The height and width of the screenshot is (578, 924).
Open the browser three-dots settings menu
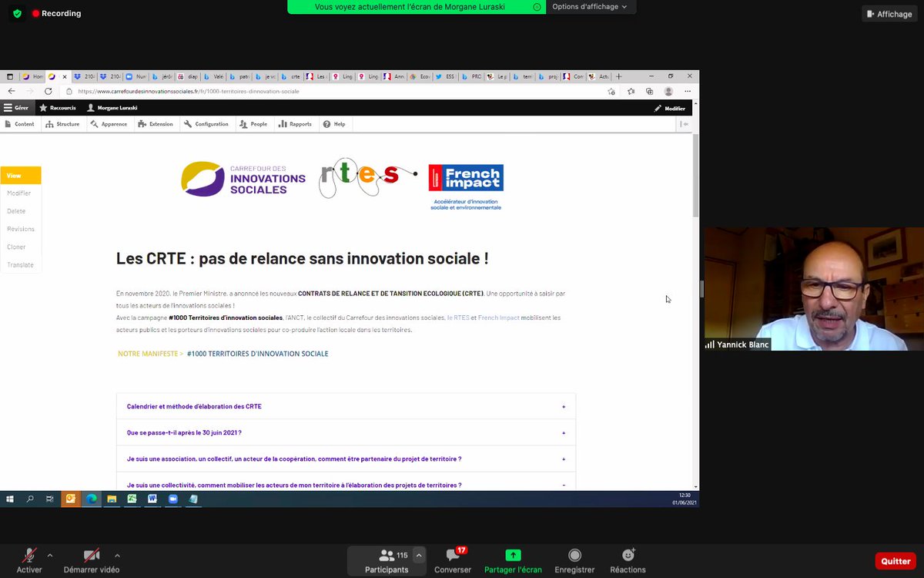pyautogui.click(x=688, y=91)
